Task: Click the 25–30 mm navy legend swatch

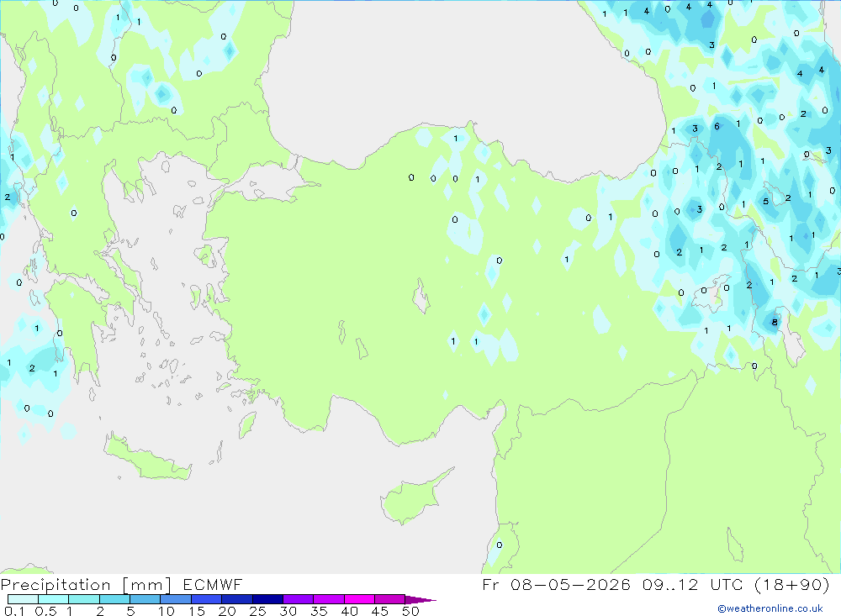Action: 267,599
